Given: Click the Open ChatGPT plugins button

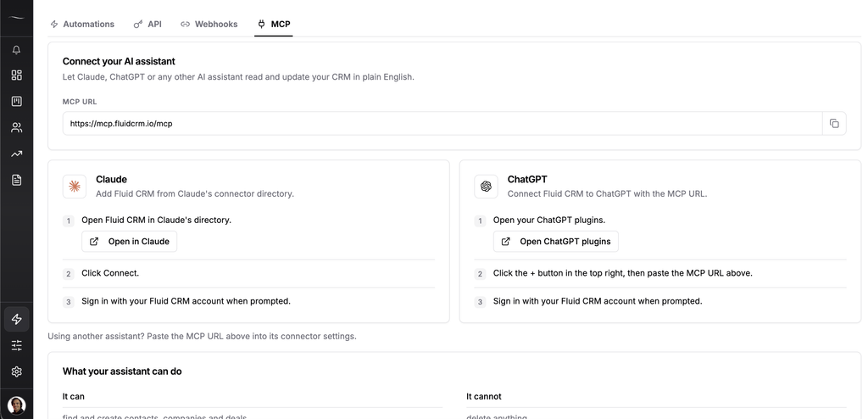Looking at the screenshot, I should [556, 242].
